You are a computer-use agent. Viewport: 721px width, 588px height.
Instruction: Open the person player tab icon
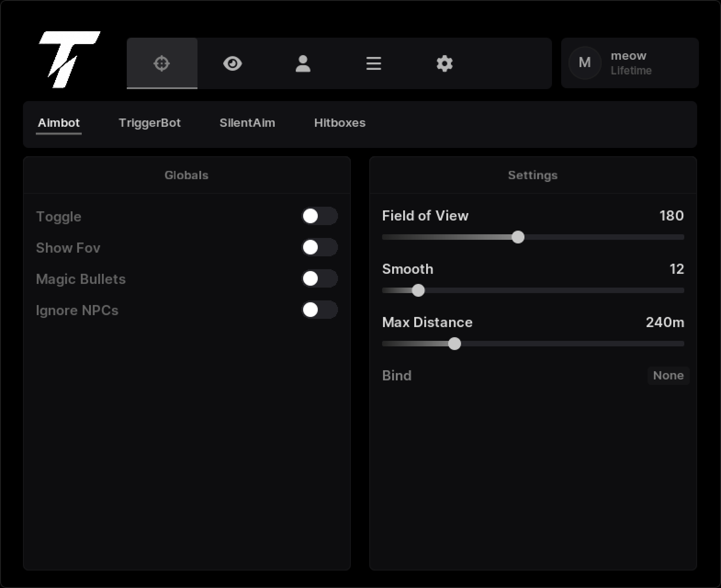(x=303, y=63)
